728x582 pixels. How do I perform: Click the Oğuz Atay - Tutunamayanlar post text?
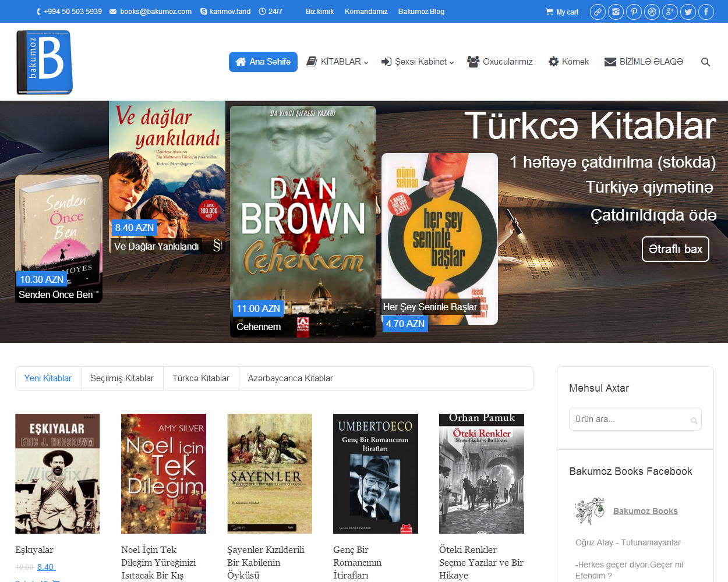point(628,542)
